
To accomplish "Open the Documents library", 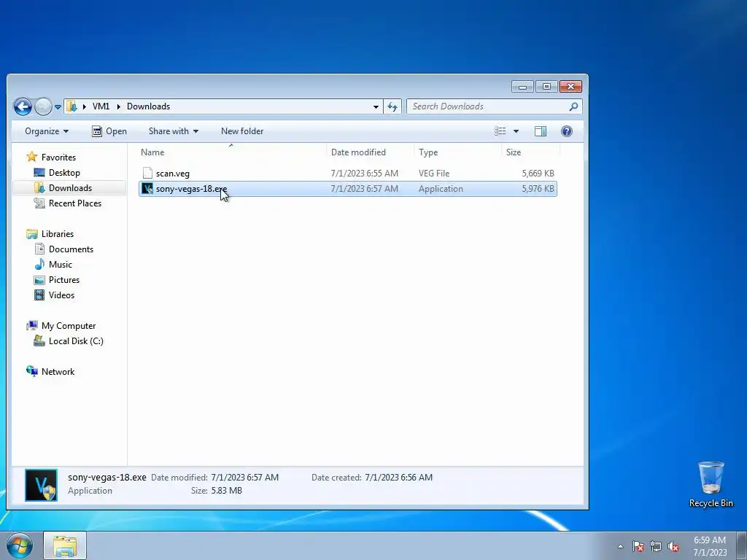I will tap(71, 249).
